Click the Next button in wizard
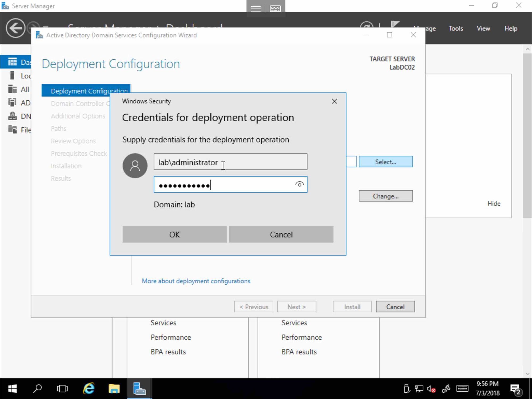532x399 pixels. pyautogui.click(x=297, y=307)
